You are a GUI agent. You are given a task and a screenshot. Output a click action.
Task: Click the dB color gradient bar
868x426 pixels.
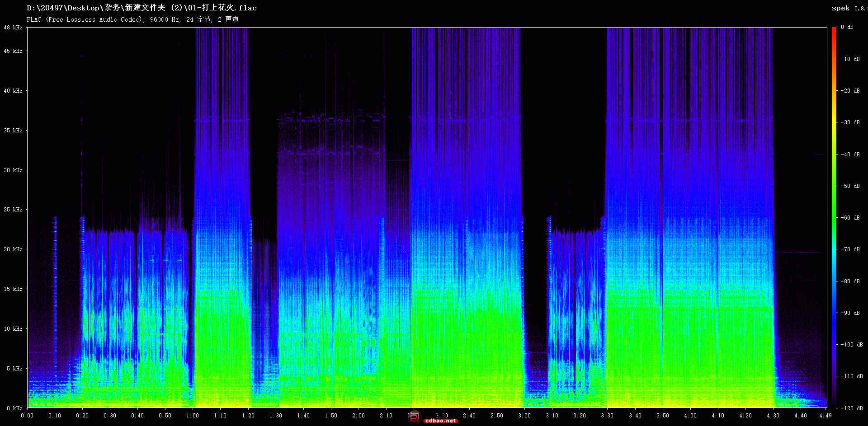pos(834,217)
